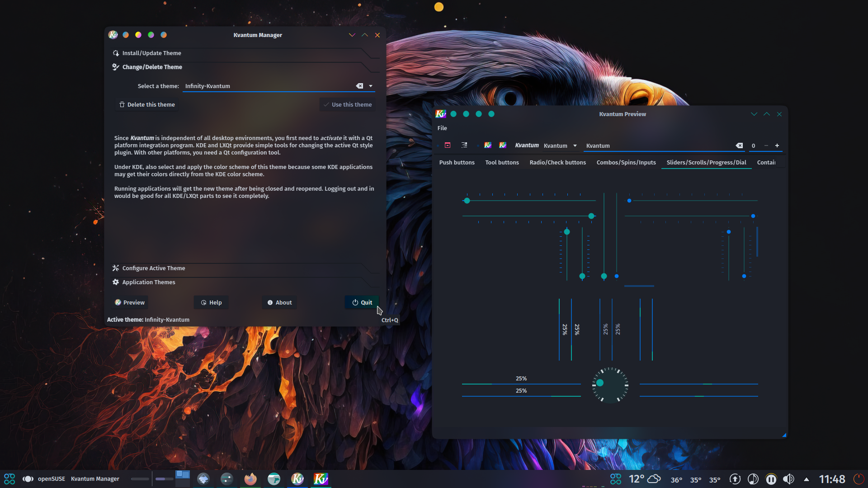
Task: Select Kvantum Preview taskbar entry
Action: pyautogui.click(x=321, y=479)
